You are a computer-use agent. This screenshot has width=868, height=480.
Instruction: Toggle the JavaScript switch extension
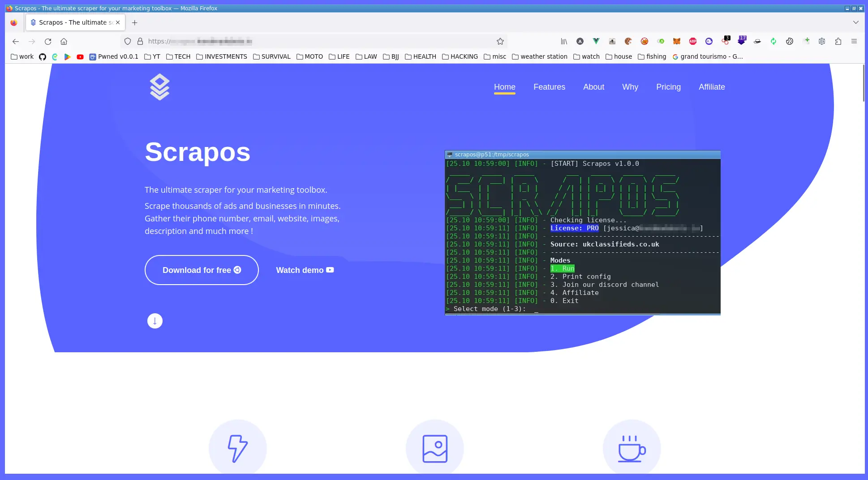[x=661, y=41]
